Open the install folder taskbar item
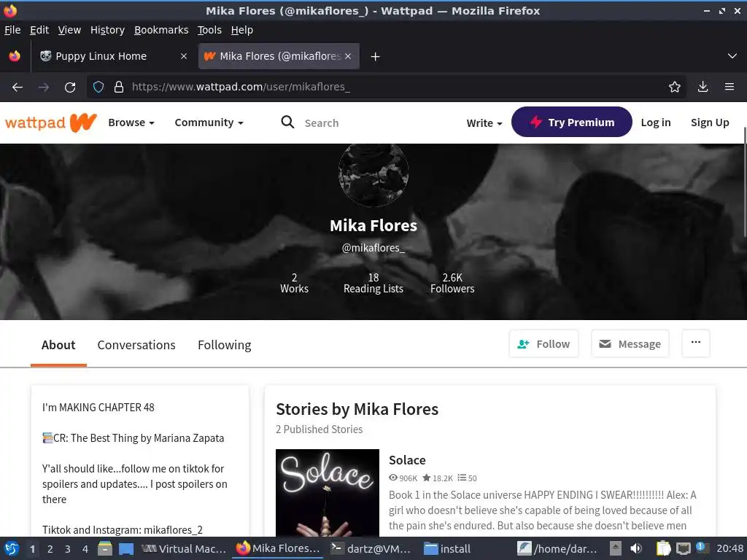 pyautogui.click(x=447, y=548)
